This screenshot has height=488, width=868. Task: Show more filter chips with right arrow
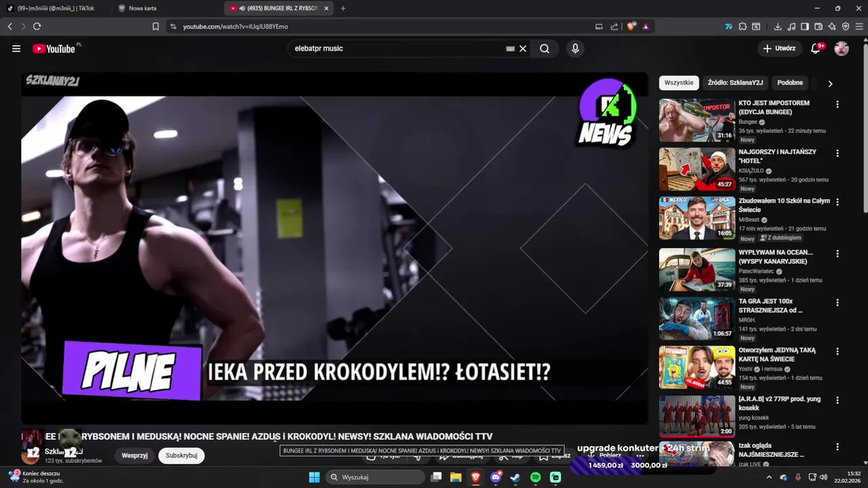(x=830, y=83)
